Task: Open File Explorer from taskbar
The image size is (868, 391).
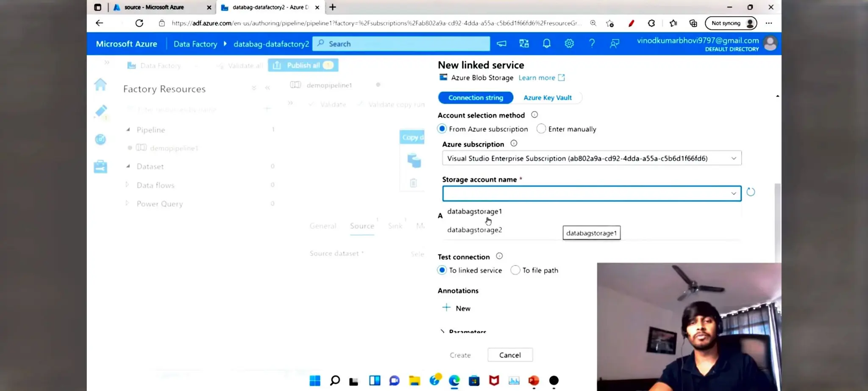Action: (415, 381)
